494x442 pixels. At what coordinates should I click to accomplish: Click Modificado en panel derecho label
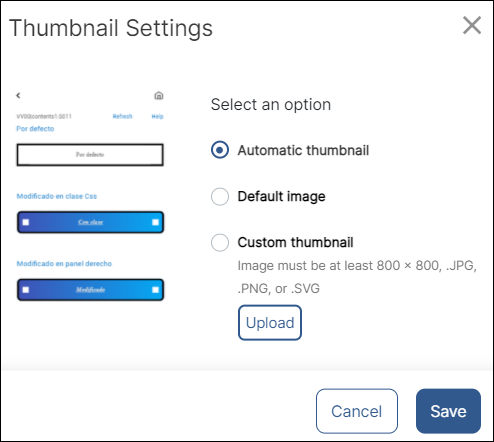tap(64, 264)
